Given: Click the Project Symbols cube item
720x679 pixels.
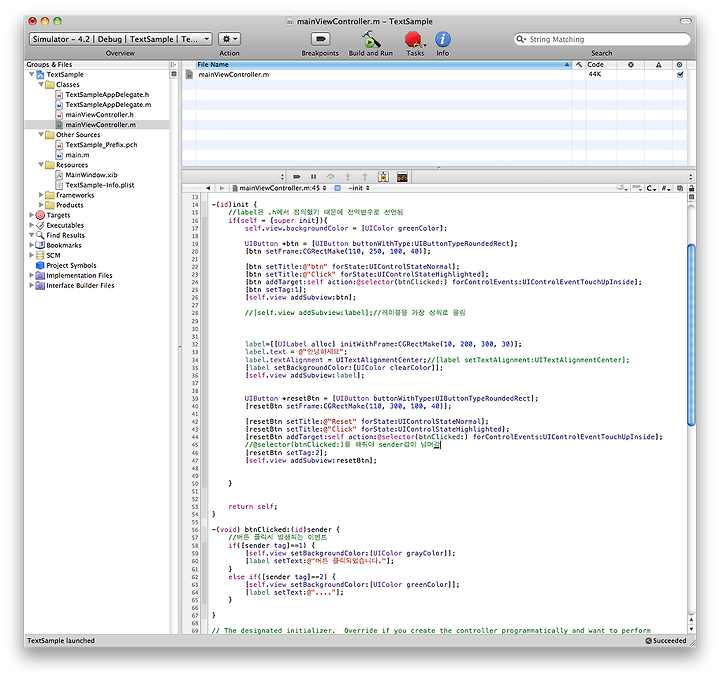Looking at the screenshot, I should (71, 265).
